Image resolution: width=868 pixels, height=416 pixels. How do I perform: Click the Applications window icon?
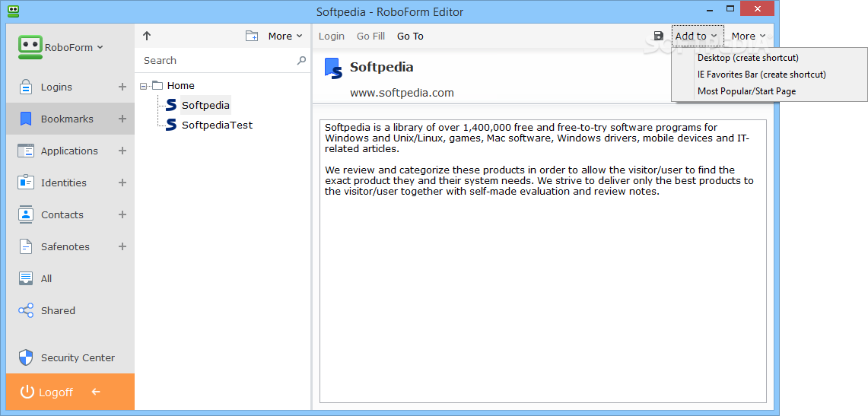pos(25,151)
